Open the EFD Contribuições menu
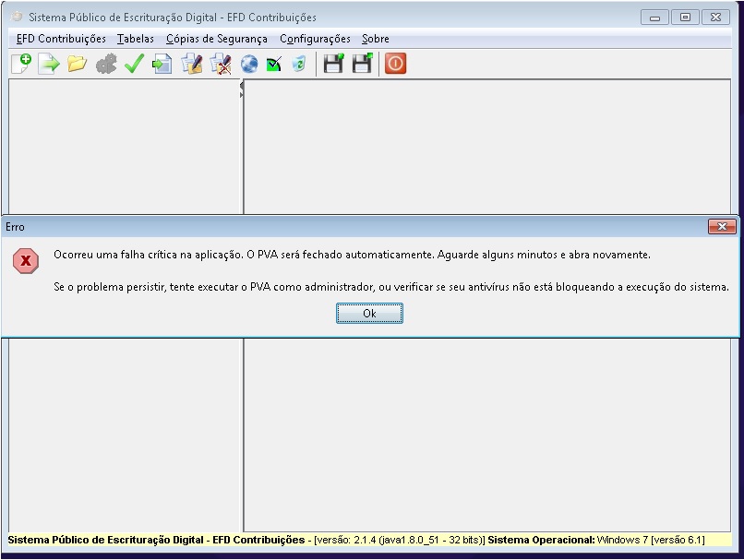Image resolution: width=744 pixels, height=560 pixels. pos(61,39)
